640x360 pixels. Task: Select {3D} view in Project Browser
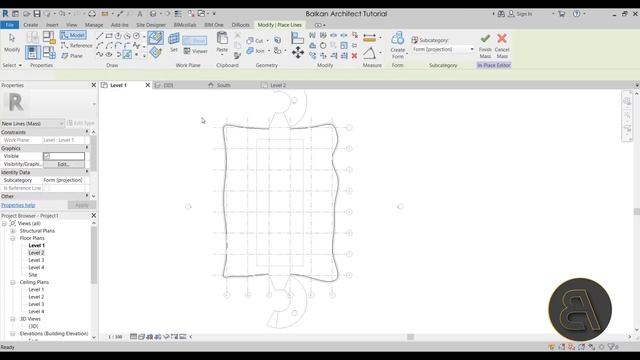(33, 327)
